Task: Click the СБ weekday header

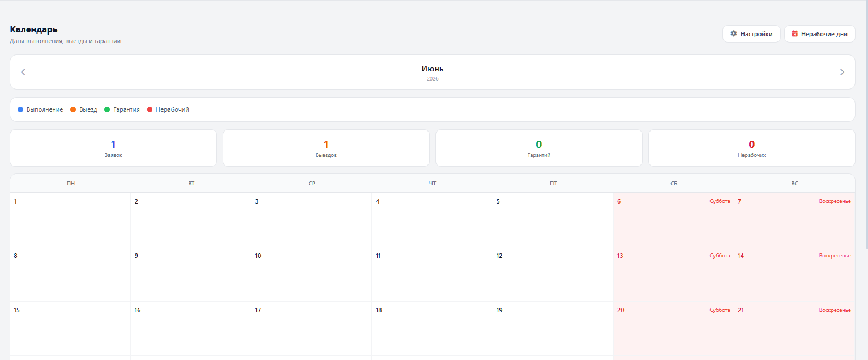Action: [674, 184]
